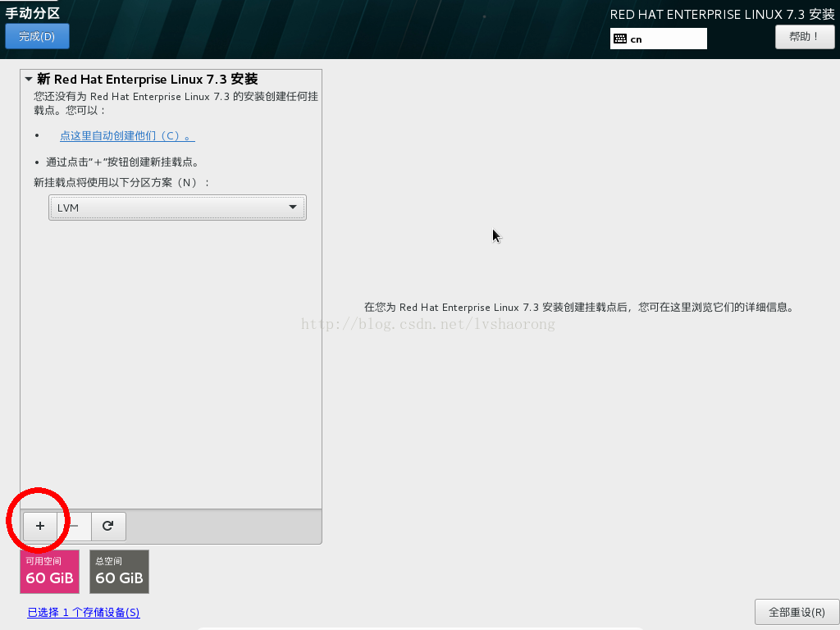Open help with the 帮助！ button
The width and height of the screenshot is (840, 630).
(805, 36)
